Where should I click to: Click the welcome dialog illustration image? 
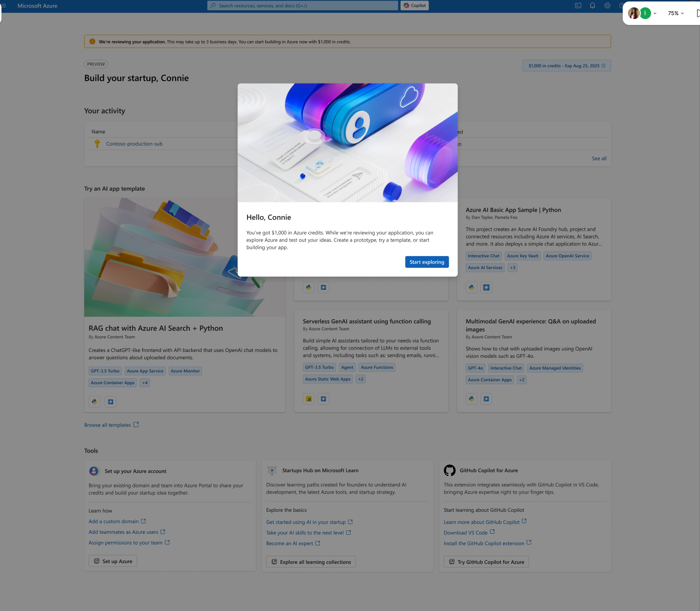(348, 143)
